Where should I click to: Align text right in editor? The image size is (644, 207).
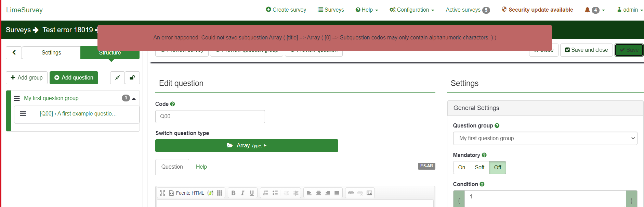point(328,193)
